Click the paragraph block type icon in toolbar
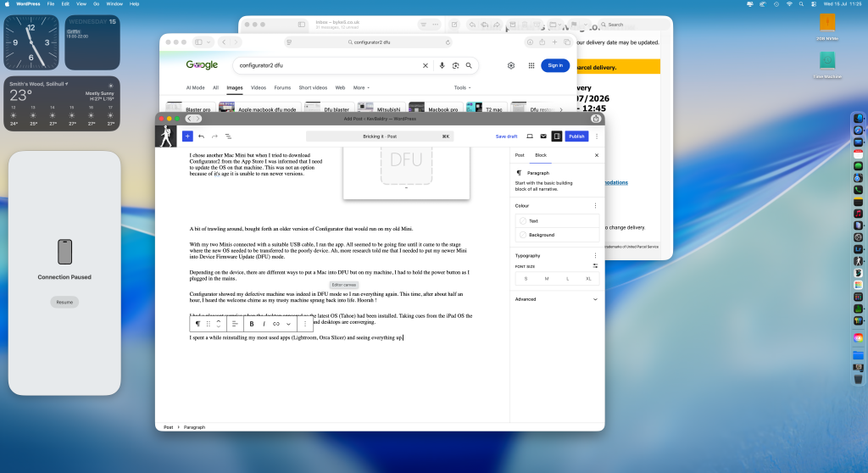 (198, 324)
